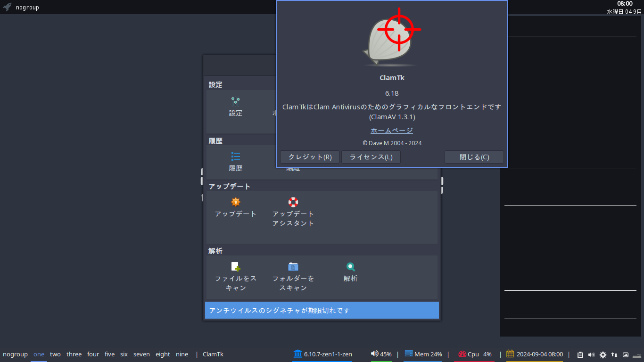644x362 pixels.
Task: Click the Cpu 4% text
Action: click(479, 354)
